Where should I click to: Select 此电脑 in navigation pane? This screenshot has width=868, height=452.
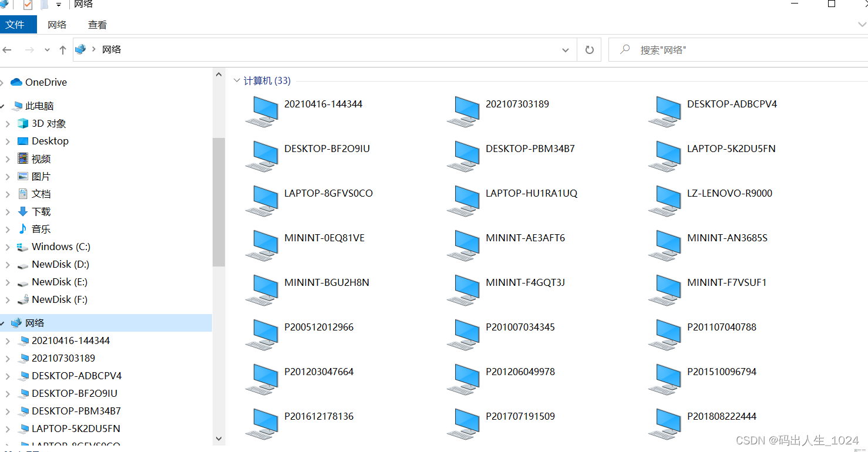coord(33,106)
